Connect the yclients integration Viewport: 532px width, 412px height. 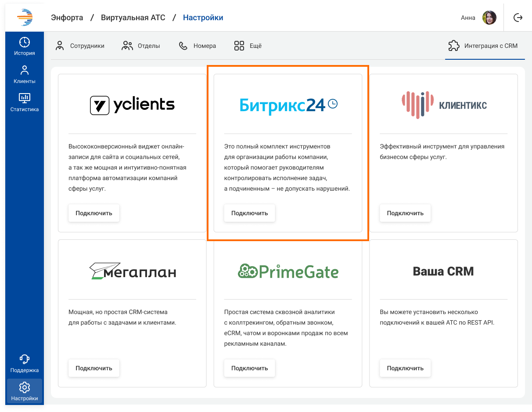94,213
